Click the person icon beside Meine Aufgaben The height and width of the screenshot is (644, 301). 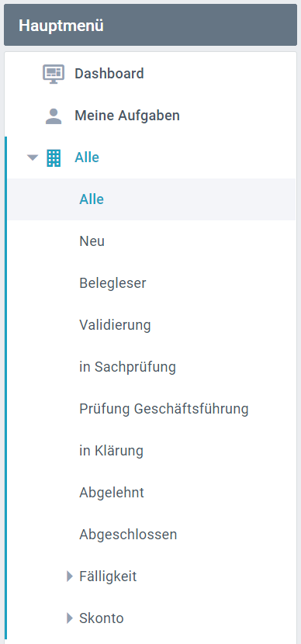click(x=54, y=116)
